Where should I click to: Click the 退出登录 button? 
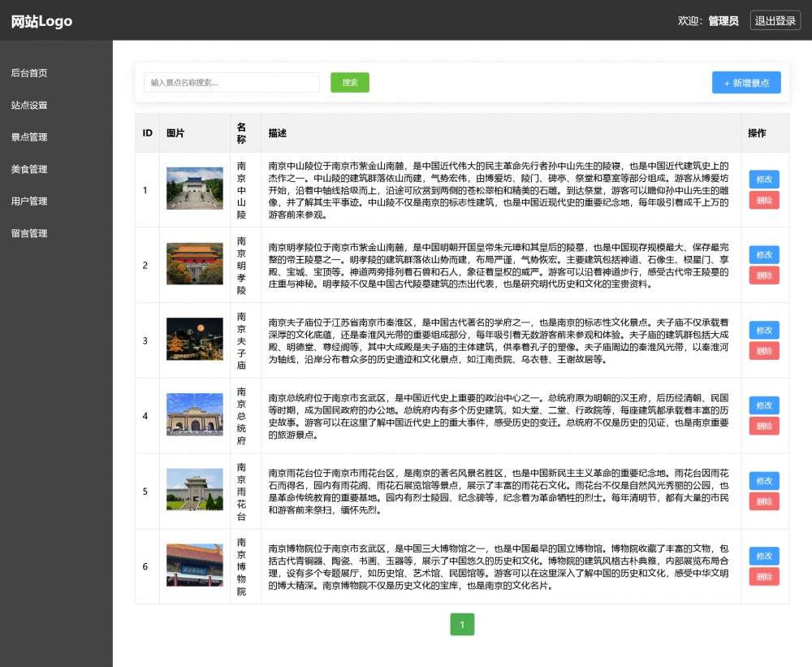point(775,21)
